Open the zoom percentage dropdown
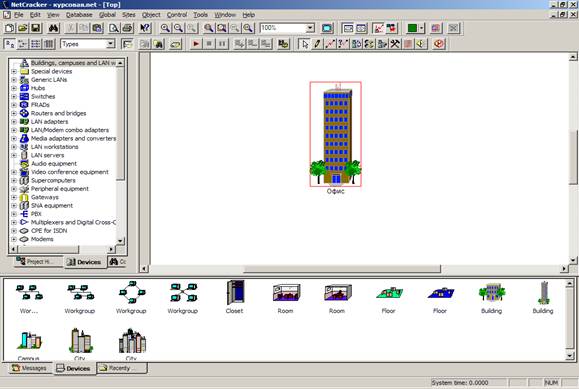This screenshot has width=579, height=389. (x=310, y=28)
